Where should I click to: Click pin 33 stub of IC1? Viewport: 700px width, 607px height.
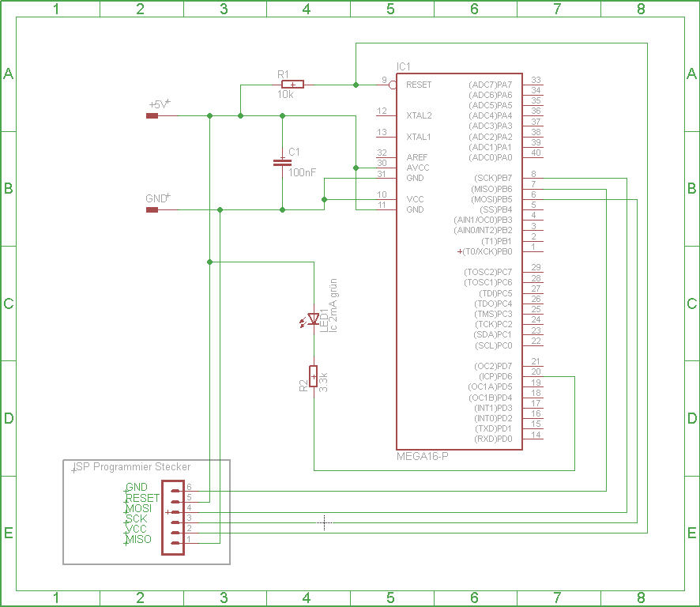point(533,85)
